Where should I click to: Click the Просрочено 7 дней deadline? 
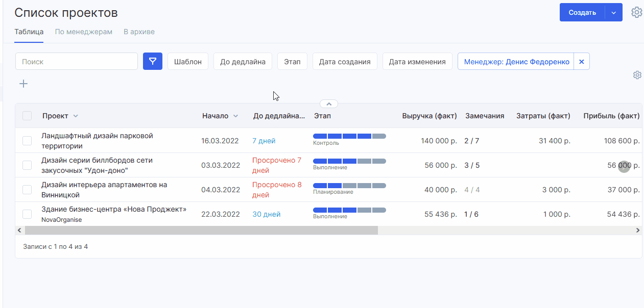click(277, 165)
